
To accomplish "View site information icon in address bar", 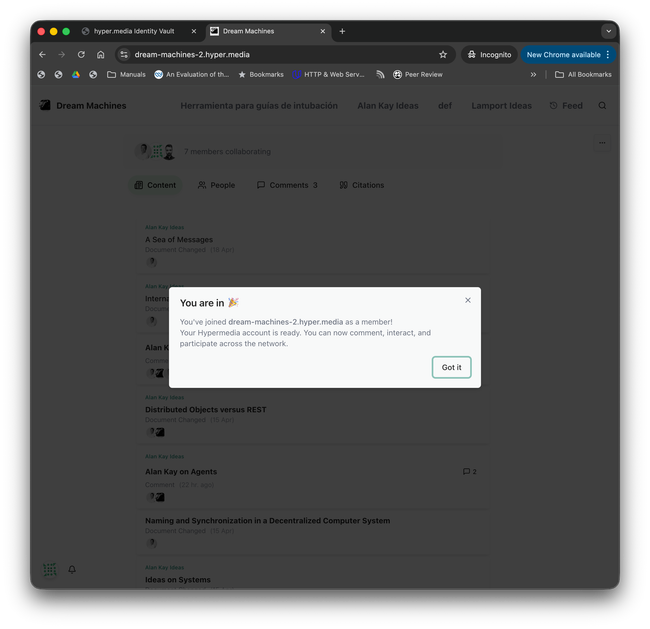I will point(124,54).
